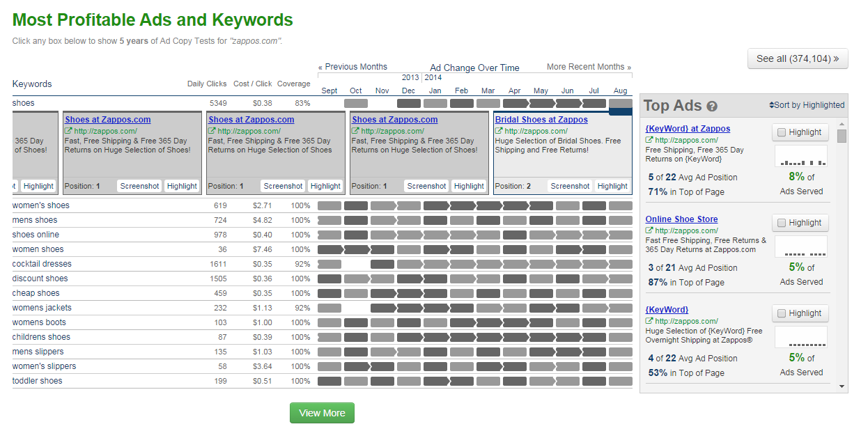Click the external-link icon under {KeyWord} at Zappos

pyautogui.click(x=649, y=139)
